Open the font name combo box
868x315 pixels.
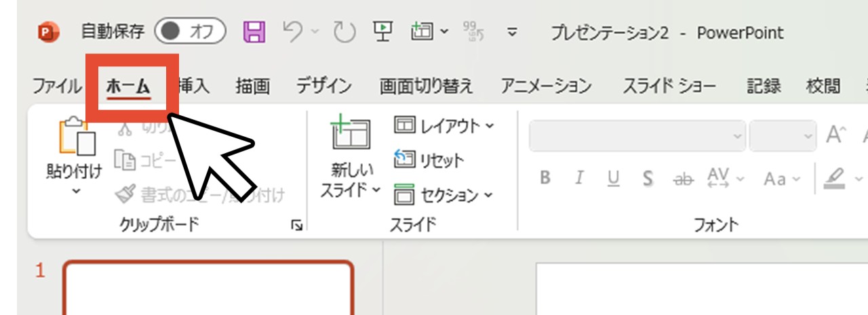pyautogui.click(x=637, y=135)
